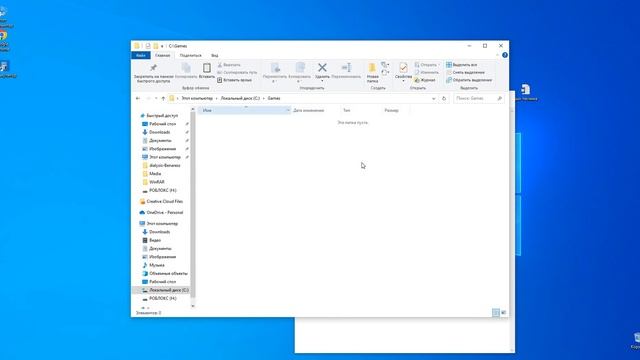Select Быстрый доступ in the sidebar
The width and height of the screenshot is (640, 360).
tap(159, 116)
